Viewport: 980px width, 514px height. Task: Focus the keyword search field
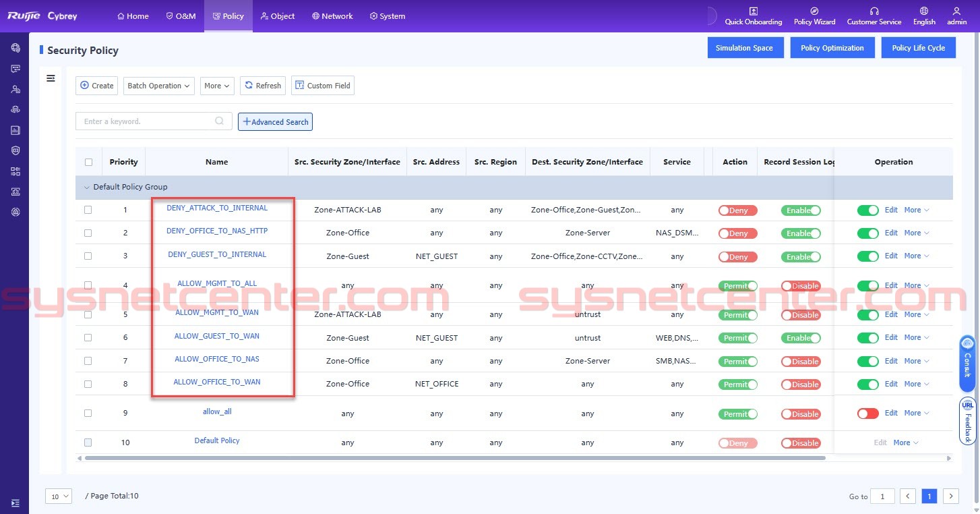click(x=154, y=121)
